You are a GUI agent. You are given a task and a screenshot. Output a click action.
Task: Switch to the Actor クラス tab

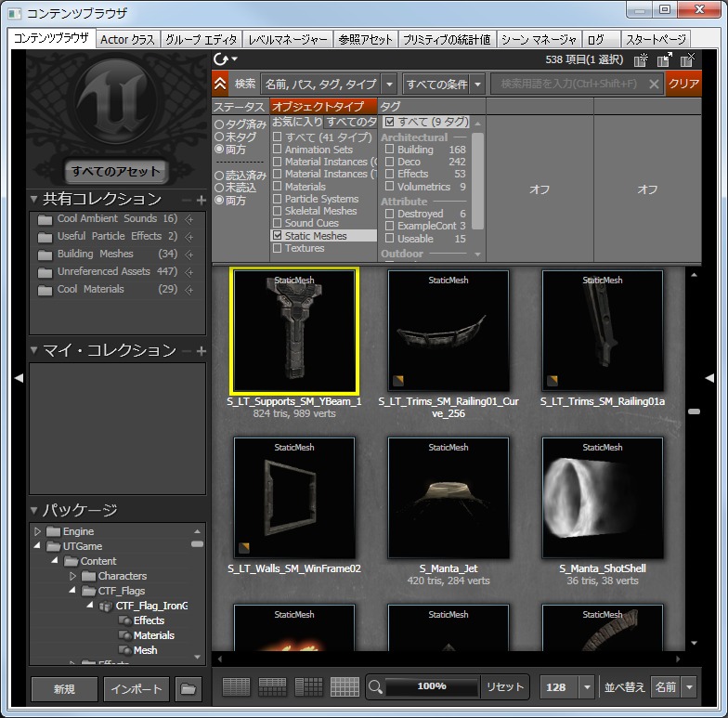point(127,40)
